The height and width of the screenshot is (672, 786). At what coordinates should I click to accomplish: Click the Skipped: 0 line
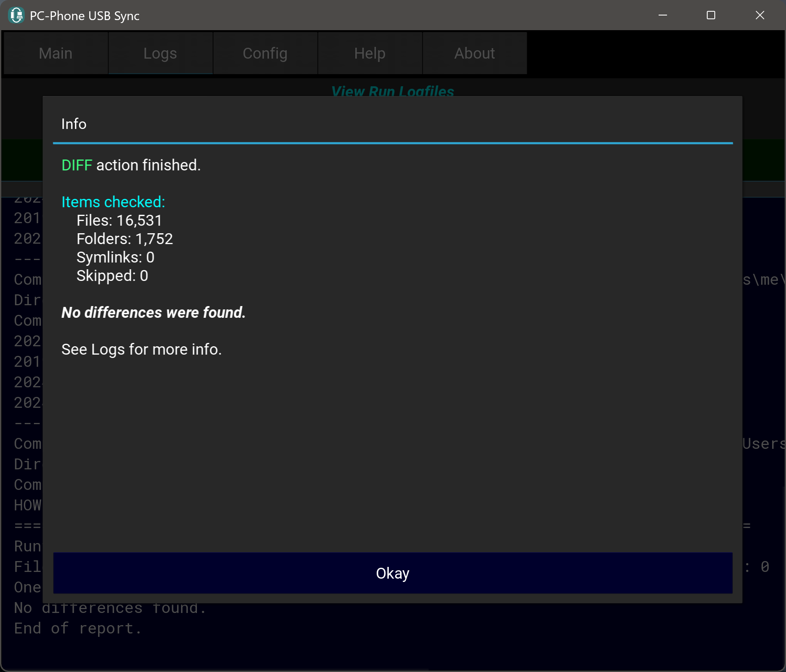[112, 276]
